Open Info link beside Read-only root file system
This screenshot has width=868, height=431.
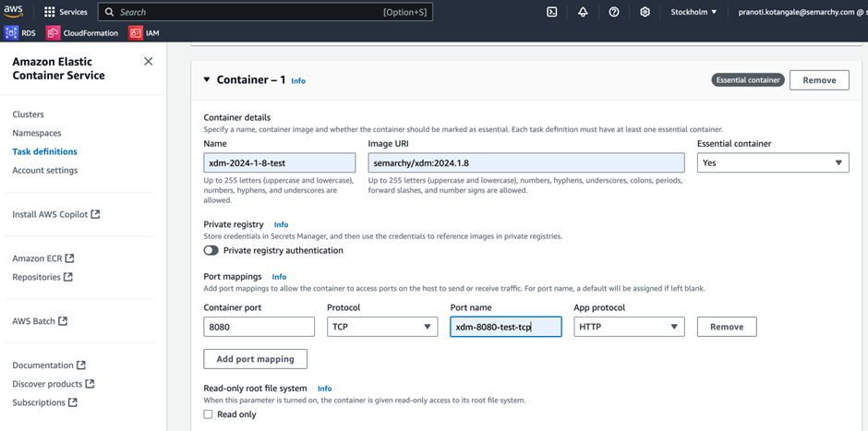coord(325,389)
